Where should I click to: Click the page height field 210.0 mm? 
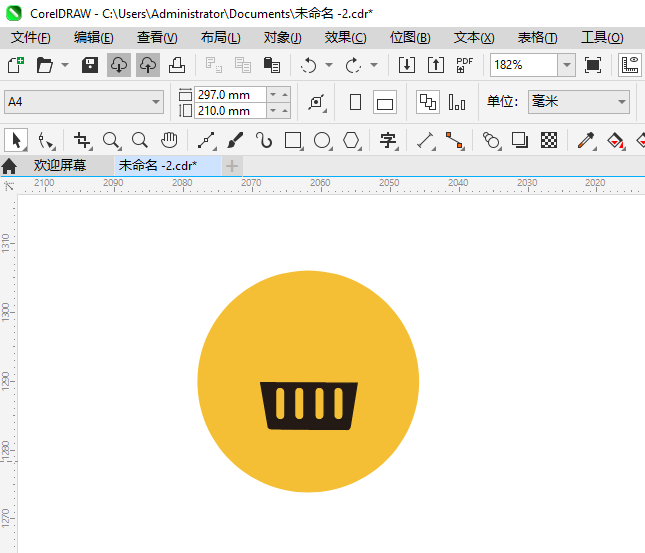click(x=231, y=111)
